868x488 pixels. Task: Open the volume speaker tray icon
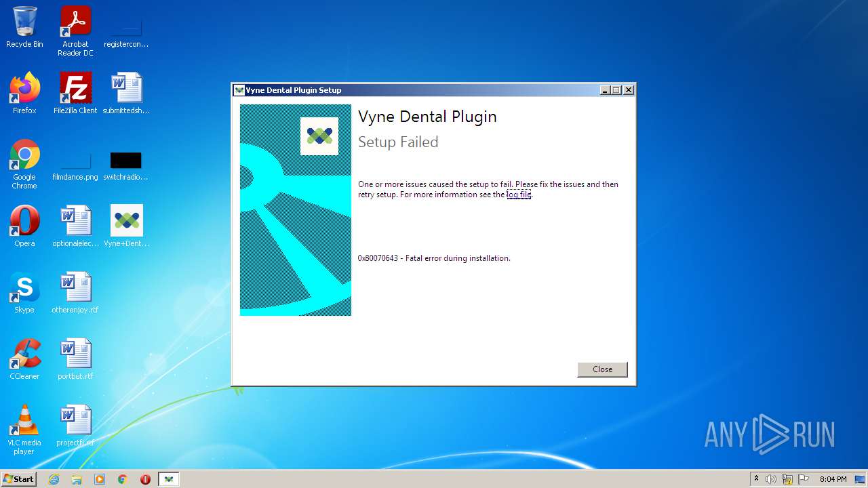pos(771,479)
